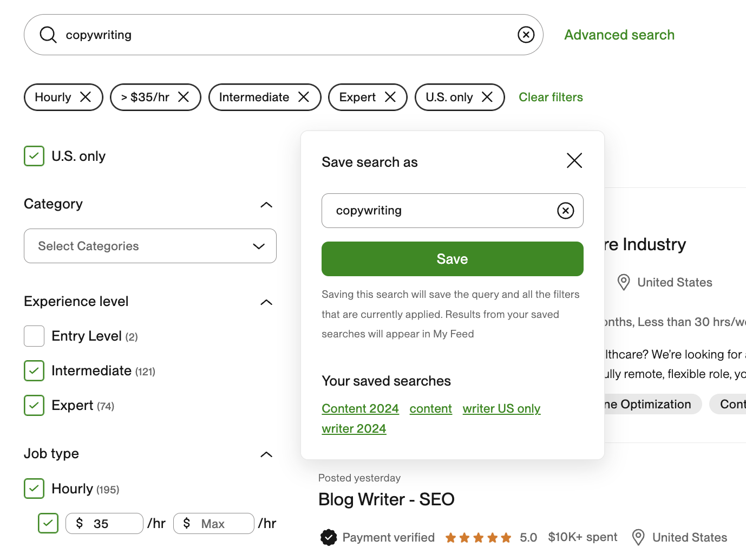Click the green Save button
746x560 pixels.
tap(453, 259)
